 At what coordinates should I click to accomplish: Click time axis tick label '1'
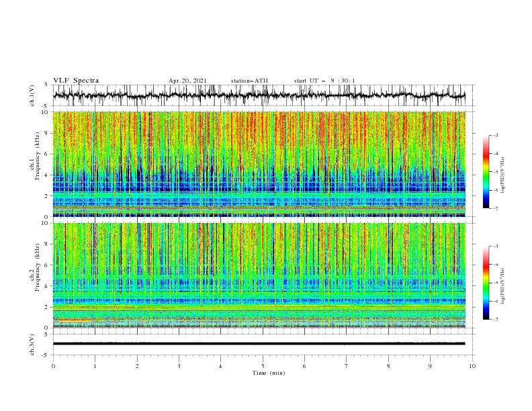[95, 366]
